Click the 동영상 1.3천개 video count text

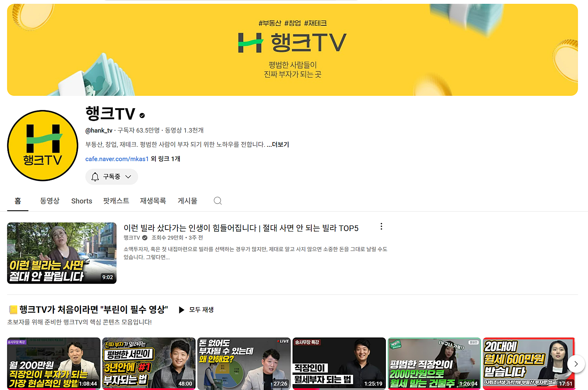(x=184, y=130)
